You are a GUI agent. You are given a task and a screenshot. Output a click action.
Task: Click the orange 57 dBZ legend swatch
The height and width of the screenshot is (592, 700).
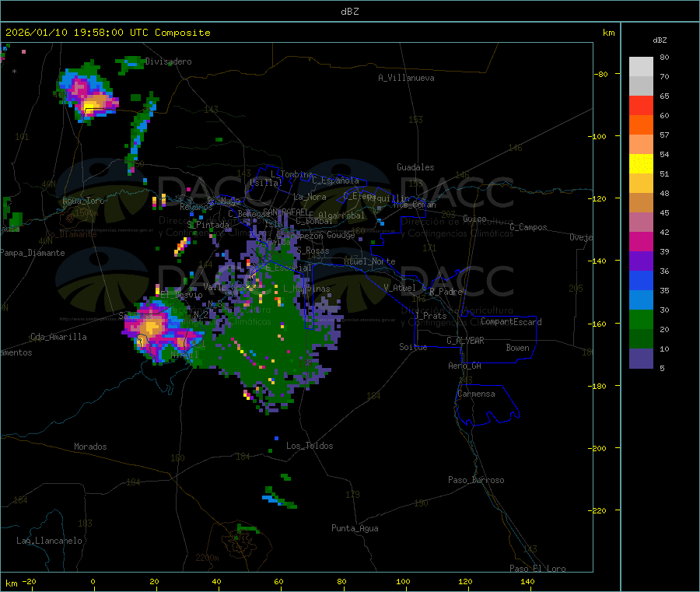641,125
